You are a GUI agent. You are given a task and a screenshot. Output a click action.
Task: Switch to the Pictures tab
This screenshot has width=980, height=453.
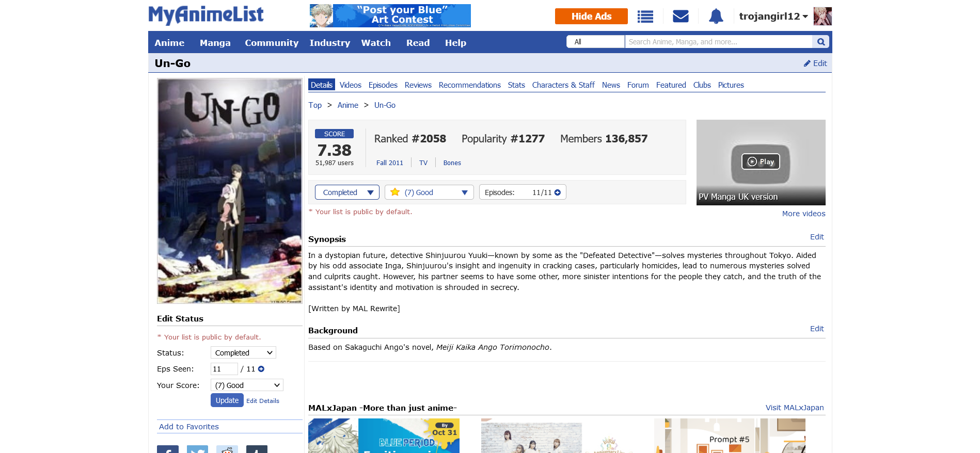pyautogui.click(x=731, y=85)
